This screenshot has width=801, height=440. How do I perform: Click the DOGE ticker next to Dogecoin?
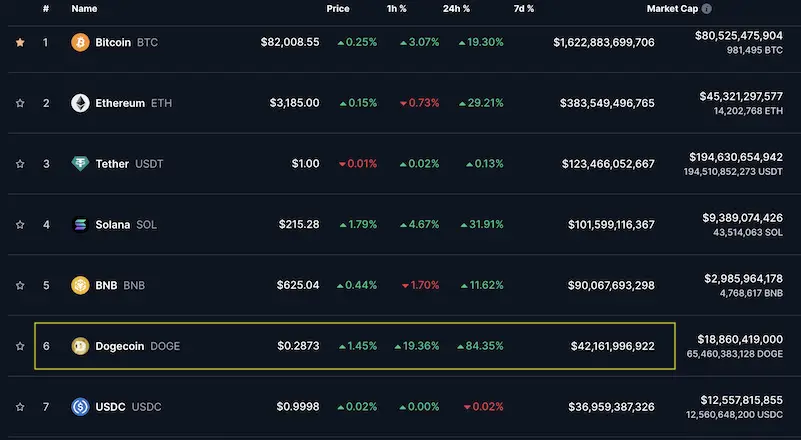pyautogui.click(x=166, y=346)
